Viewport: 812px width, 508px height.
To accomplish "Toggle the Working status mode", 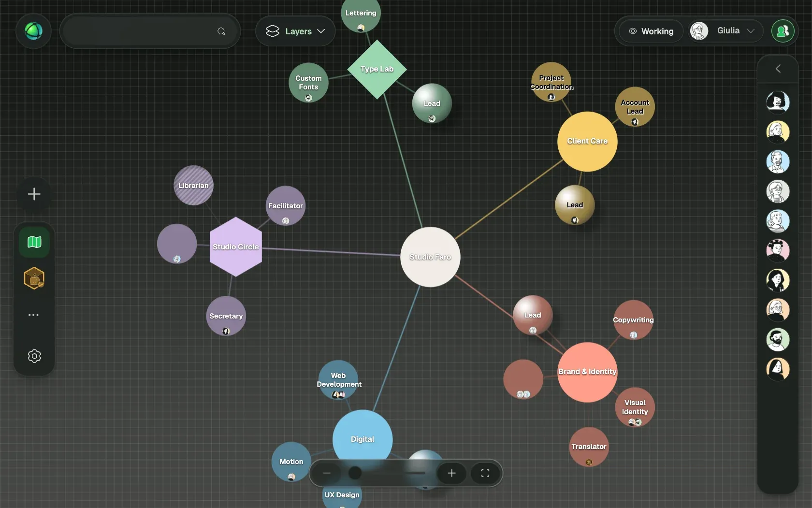I will (651, 31).
